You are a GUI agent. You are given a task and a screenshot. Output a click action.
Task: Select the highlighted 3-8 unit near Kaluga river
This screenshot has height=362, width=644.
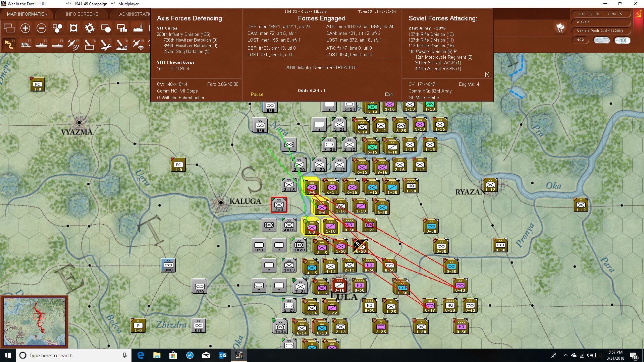311,227
